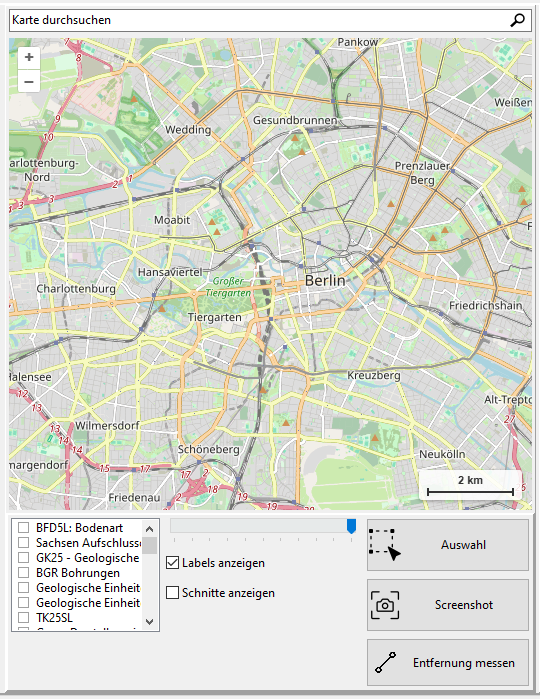Click the Screenshot camera icon
Viewport: 540px width, 699px height.
click(385, 605)
